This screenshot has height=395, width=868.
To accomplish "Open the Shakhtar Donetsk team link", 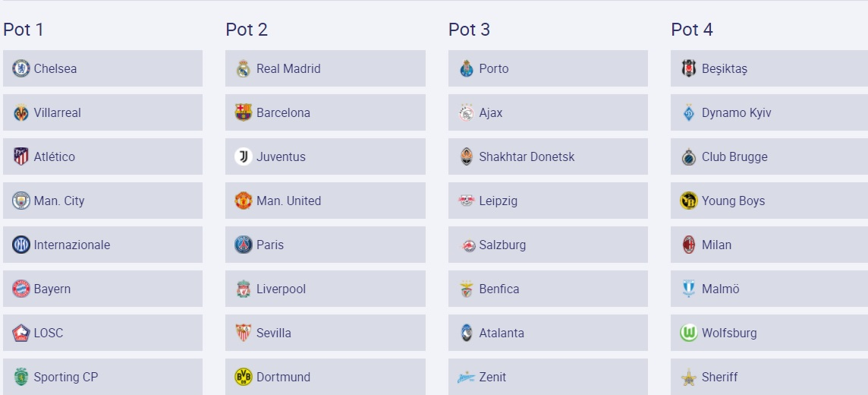I will pos(527,156).
